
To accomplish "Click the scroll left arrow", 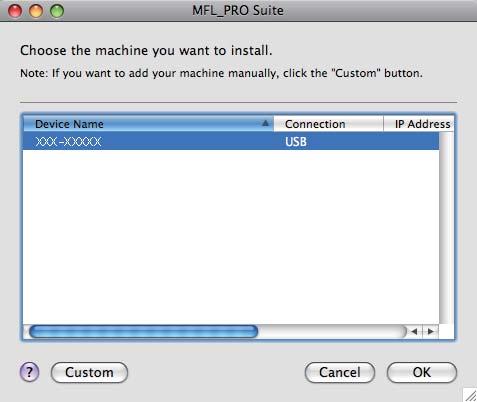I will (x=414, y=331).
